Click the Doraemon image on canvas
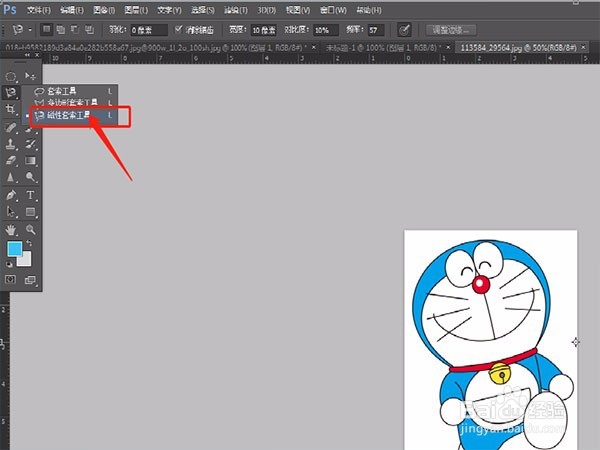Screen dimensions: 600x450 491,340
